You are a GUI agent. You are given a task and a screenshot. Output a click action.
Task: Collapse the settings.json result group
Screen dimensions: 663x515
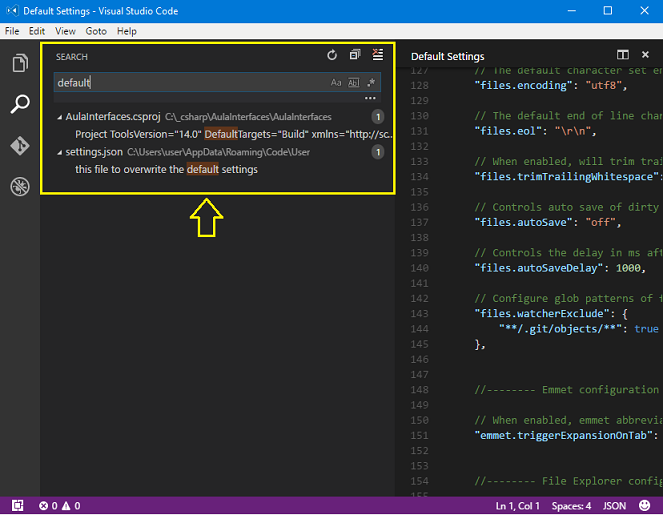(60, 153)
